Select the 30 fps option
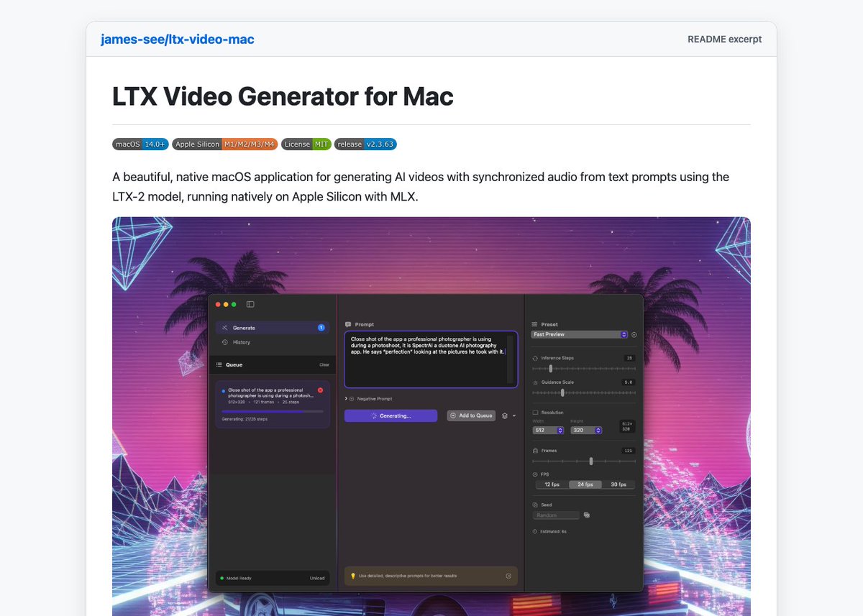Screen dimensions: 863x616 pos(618,484)
